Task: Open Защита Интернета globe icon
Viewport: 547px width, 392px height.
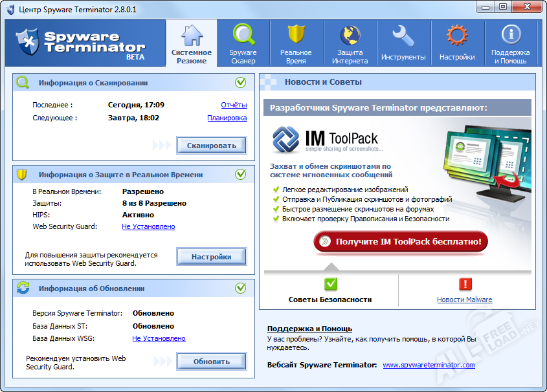Action: point(350,35)
